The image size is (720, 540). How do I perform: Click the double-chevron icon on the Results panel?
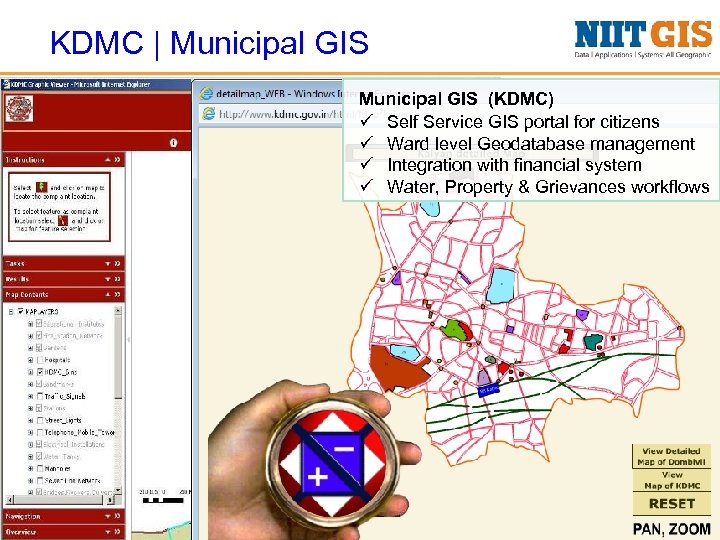pos(118,279)
